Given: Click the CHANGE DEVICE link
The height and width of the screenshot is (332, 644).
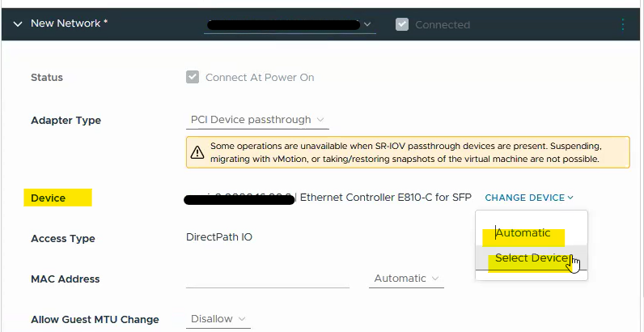Looking at the screenshot, I should pyautogui.click(x=529, y=198).
